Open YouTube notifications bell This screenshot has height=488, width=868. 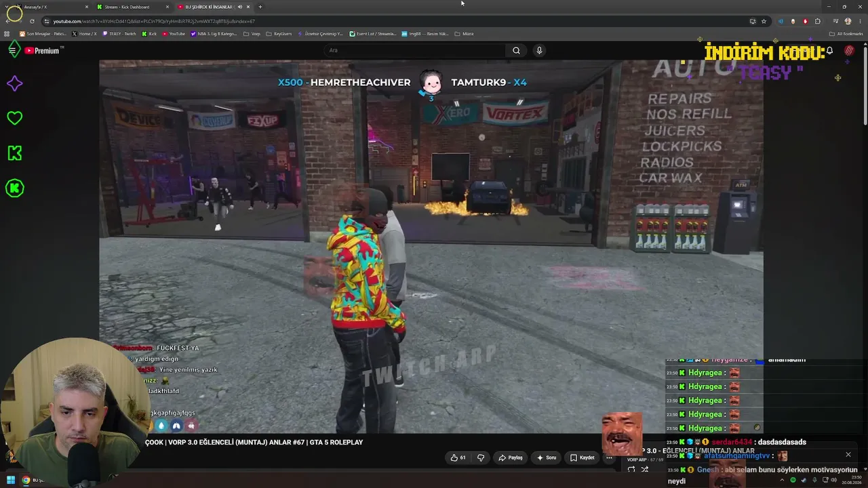click(829, 50)
